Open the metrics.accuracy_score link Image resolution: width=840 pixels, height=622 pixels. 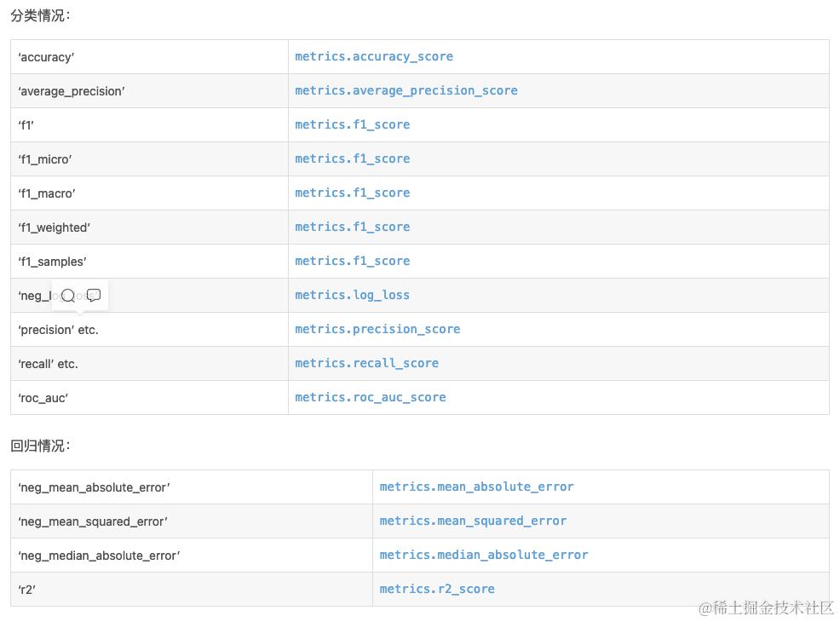coord(374,57)
